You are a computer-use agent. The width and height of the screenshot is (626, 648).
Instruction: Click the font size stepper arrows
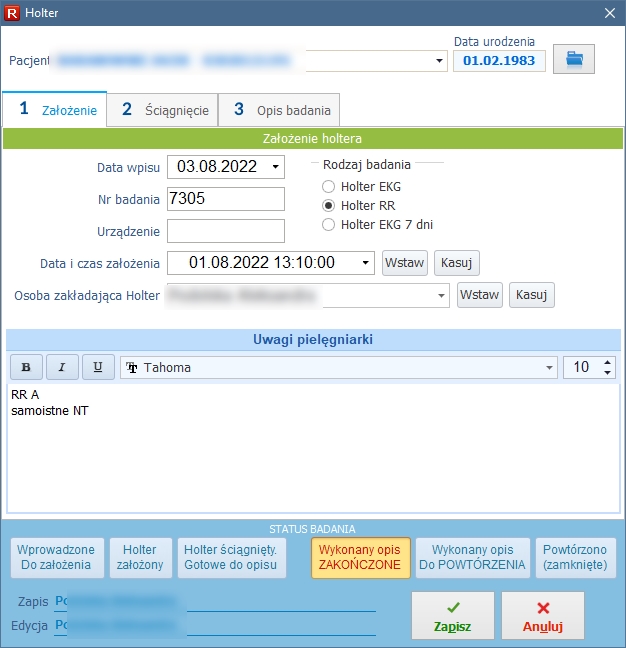608,368
